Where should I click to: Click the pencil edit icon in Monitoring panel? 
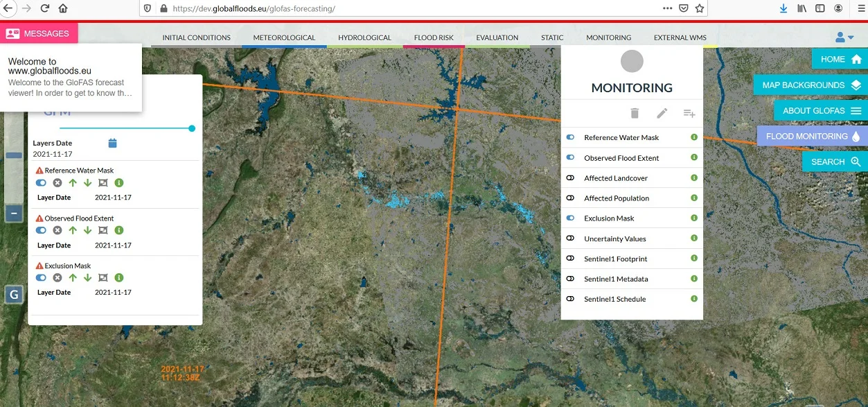[x=662, y=113]
